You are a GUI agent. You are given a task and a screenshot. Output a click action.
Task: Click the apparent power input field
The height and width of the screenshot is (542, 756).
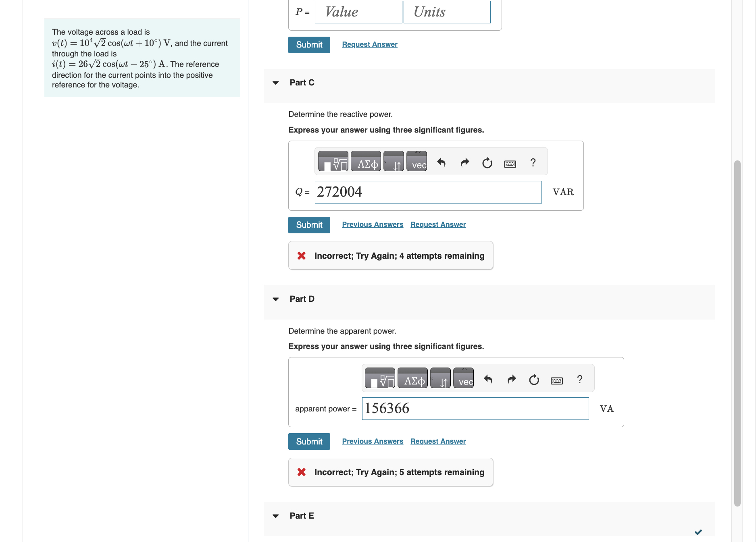pyautogui.click(x=475, y=409)
